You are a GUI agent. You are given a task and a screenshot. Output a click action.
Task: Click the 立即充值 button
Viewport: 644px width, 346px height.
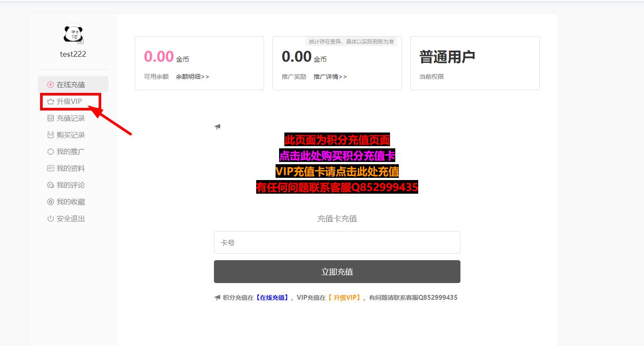click(x=337, y=272)
